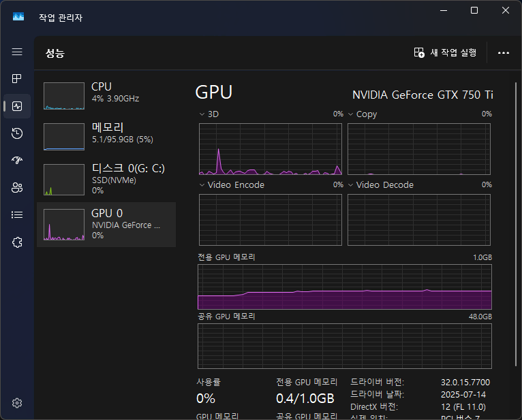522x420 pixels.
Task: Click the 작업 관리자 window title
Action: point(61,18)
